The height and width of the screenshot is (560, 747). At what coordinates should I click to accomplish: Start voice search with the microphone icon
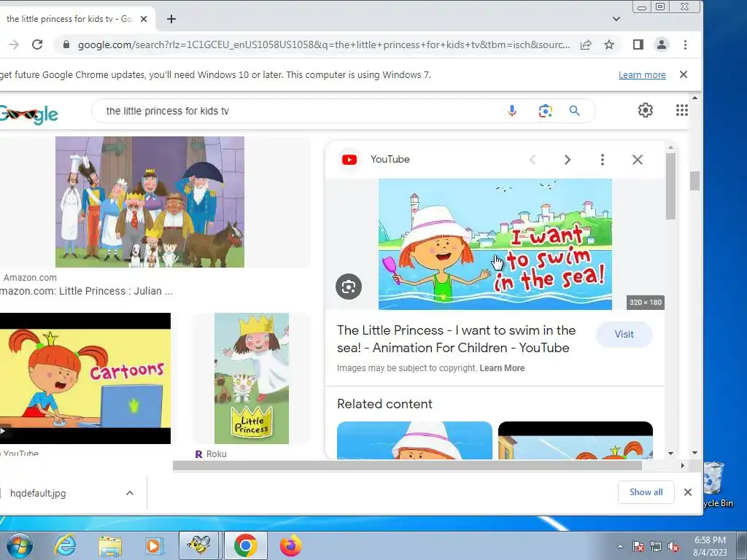point(512,111)
